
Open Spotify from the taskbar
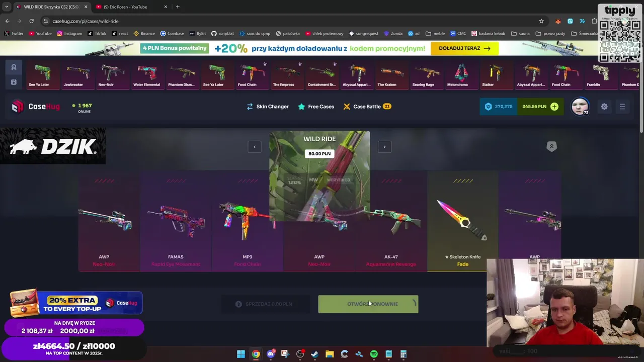pyautogui.click(x=374, y=354)
